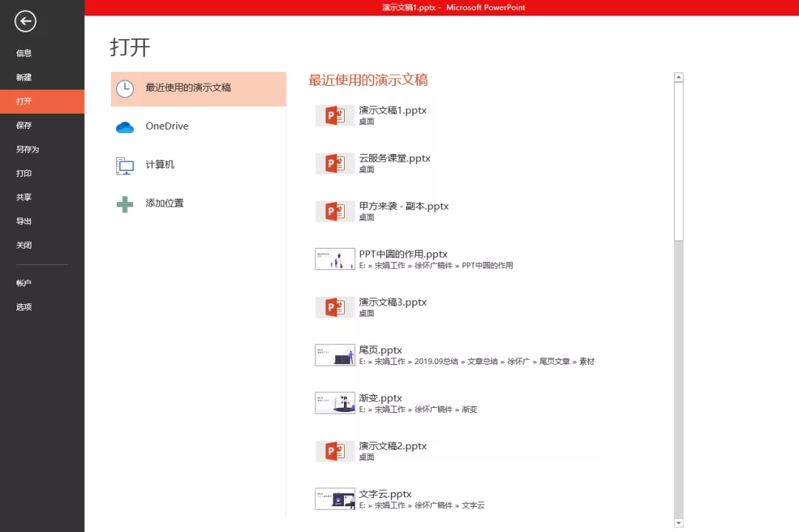Image resolution: width=799 pixels, height=532 pixels.
Task: Open recent file 云服务课堂.pptx
Action: pyautogui.click(x=394, y=158)
